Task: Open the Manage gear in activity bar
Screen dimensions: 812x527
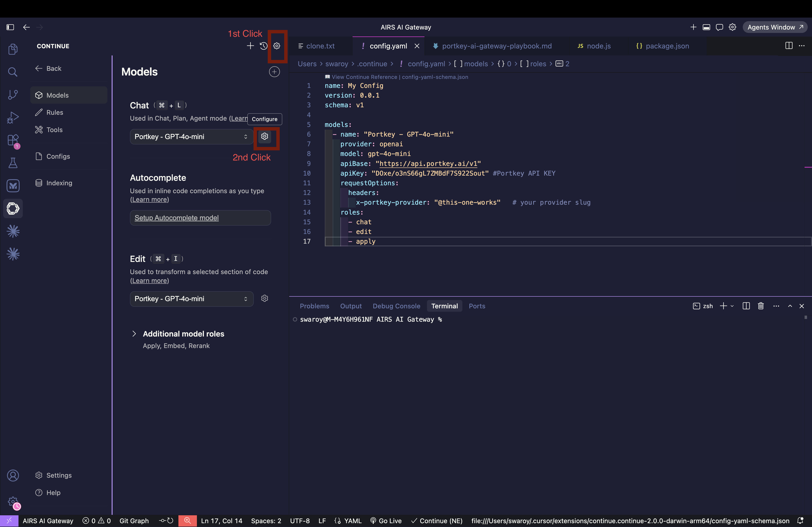Action: coord(13,502)
